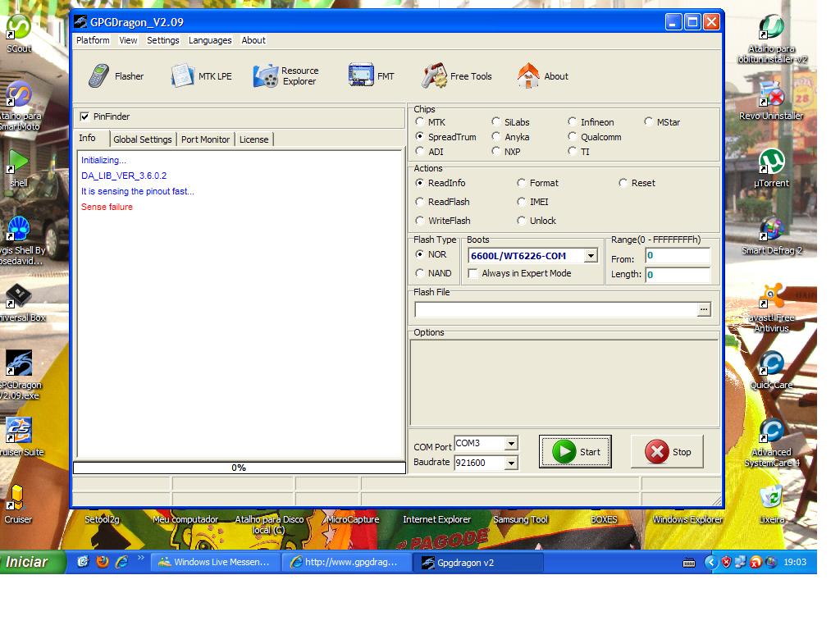Select NAND flash type
Image resolution: width=840 pixels, height=630 pixels.
(420, 272)
